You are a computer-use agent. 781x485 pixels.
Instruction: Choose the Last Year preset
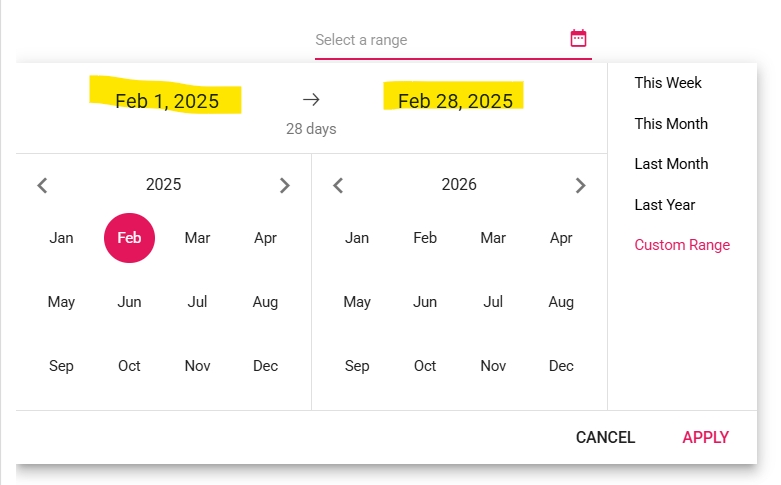[665, 205]
